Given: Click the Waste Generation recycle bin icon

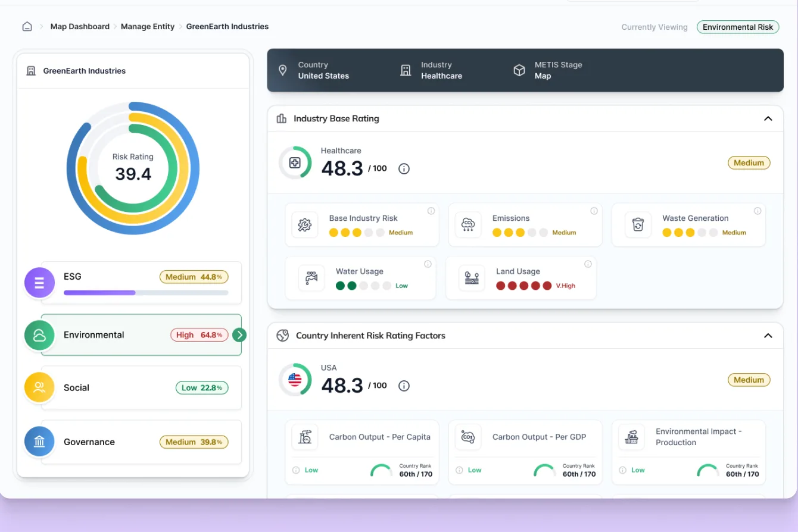Looking at the screenshot, I should 638,225.
